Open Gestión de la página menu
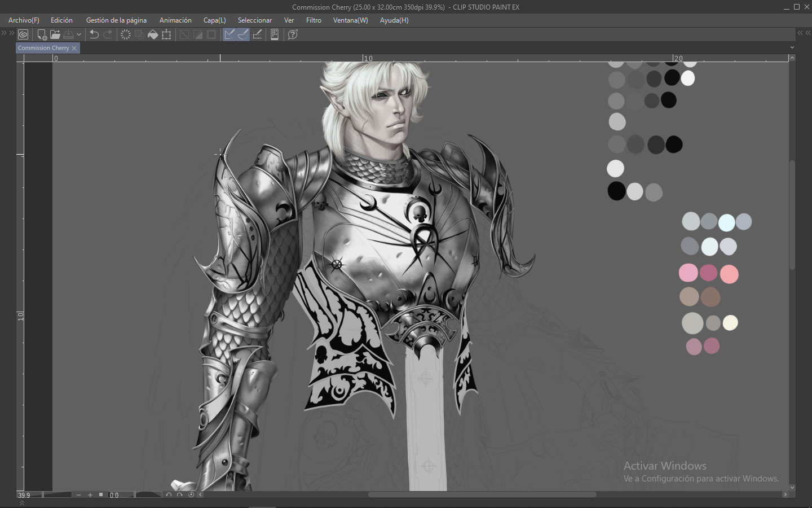Screen dimensions: 812x508 point(116,20)
